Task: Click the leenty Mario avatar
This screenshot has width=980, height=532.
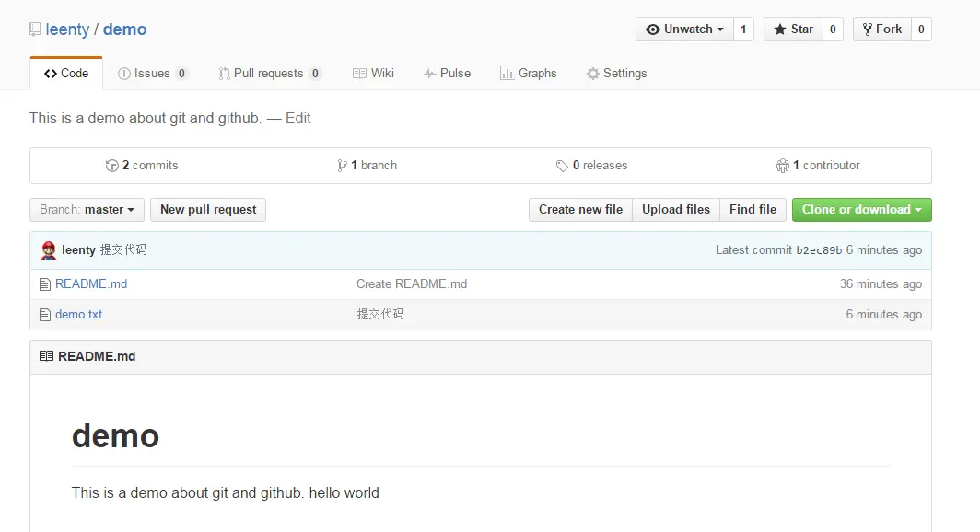Action: click(49, 249)
